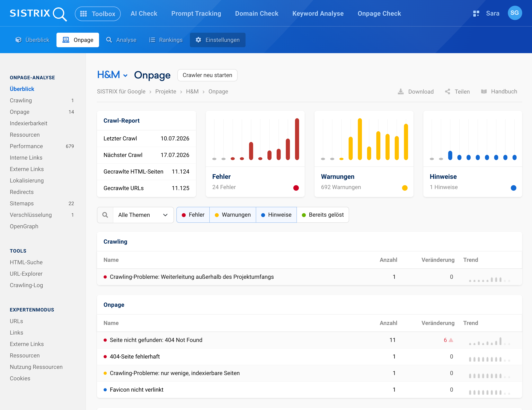Open the 404-Seite fehlerhaft row
The image size is (532, 410).
309,357
